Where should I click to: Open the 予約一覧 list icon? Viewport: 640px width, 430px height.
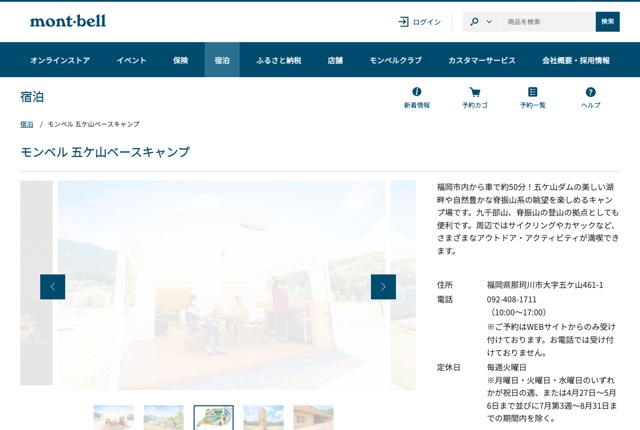[x=533, y=92]
